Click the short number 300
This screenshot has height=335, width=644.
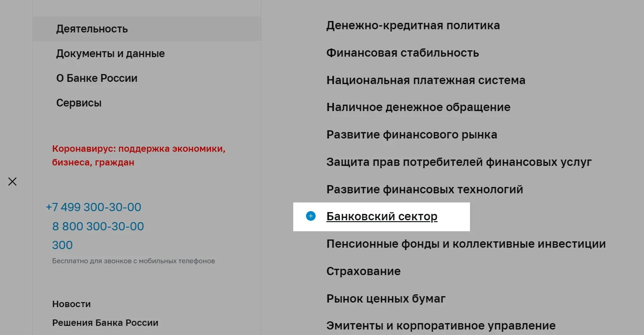63,245
